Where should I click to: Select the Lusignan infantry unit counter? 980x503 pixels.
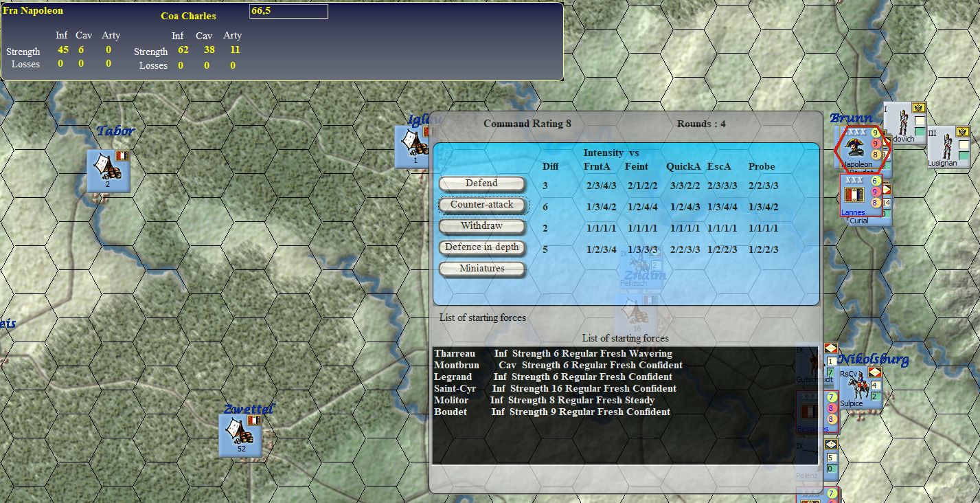click(x=948, y=147)
